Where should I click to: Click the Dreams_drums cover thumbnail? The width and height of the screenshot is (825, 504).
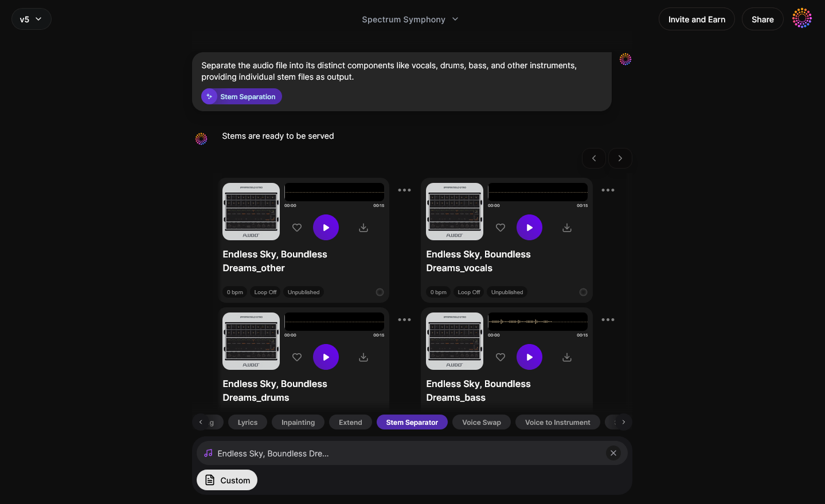coord(251,341)
